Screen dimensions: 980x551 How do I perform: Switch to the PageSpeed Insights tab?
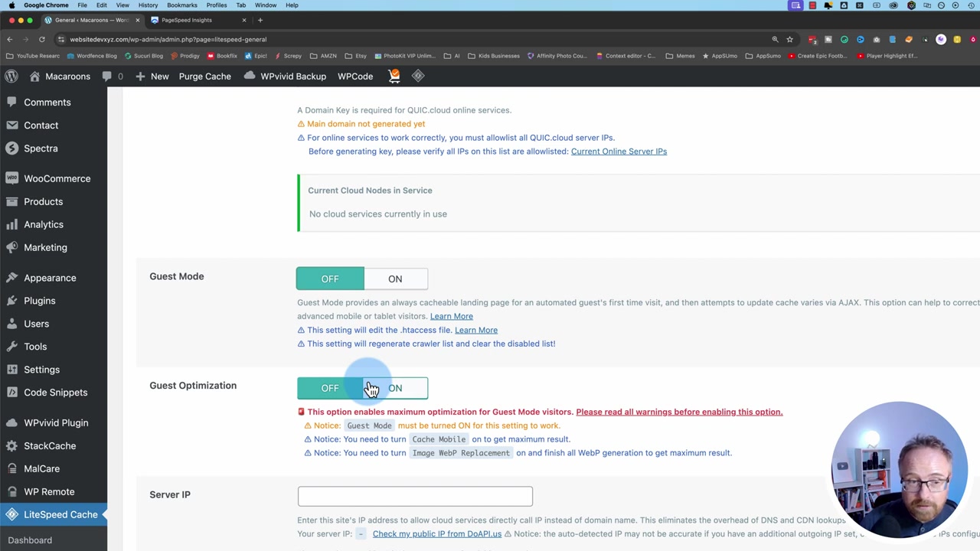pyautogui.click(x=198, y=20)
